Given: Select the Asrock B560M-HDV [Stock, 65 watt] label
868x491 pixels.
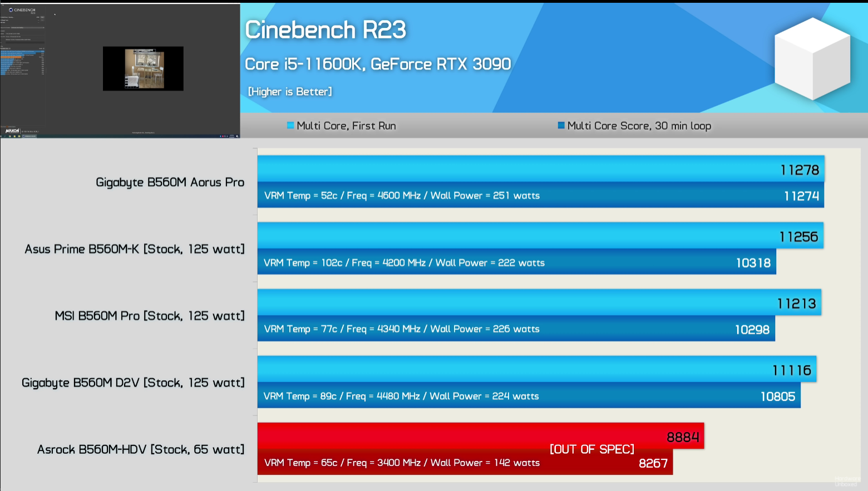Looking at the screenshot, I should point(140,450).
